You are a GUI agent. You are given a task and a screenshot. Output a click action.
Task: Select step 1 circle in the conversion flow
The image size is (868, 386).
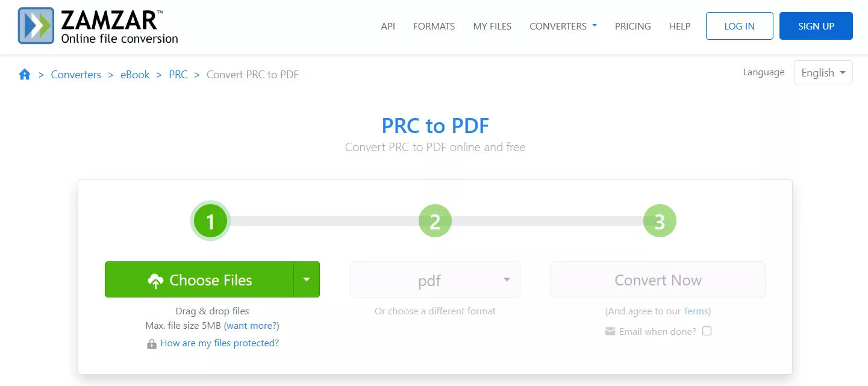tap(210, 220)
